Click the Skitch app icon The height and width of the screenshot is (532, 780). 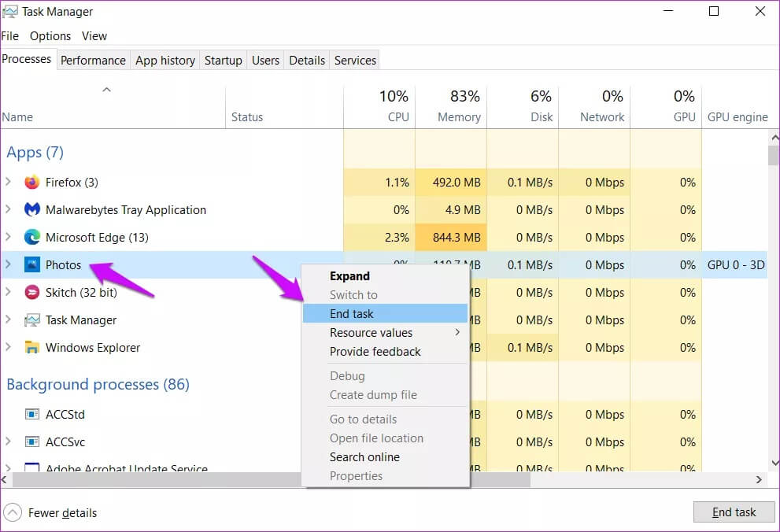[x=31, y=292]
